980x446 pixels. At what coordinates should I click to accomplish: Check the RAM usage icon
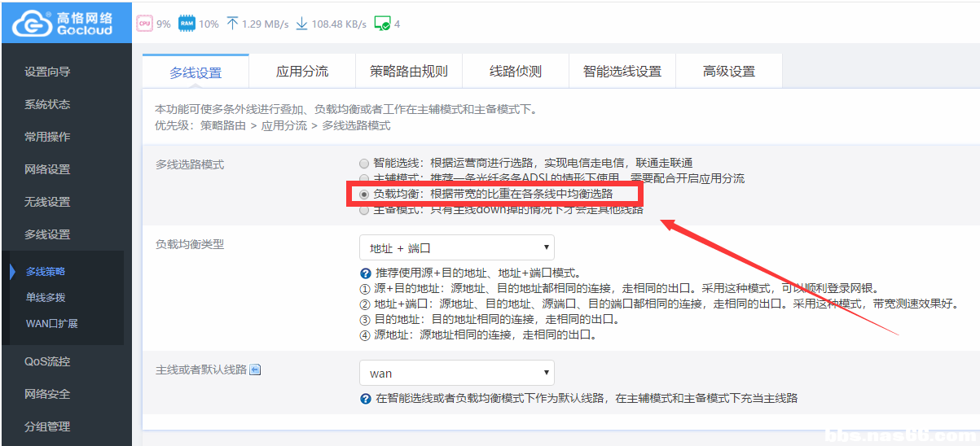187,24
